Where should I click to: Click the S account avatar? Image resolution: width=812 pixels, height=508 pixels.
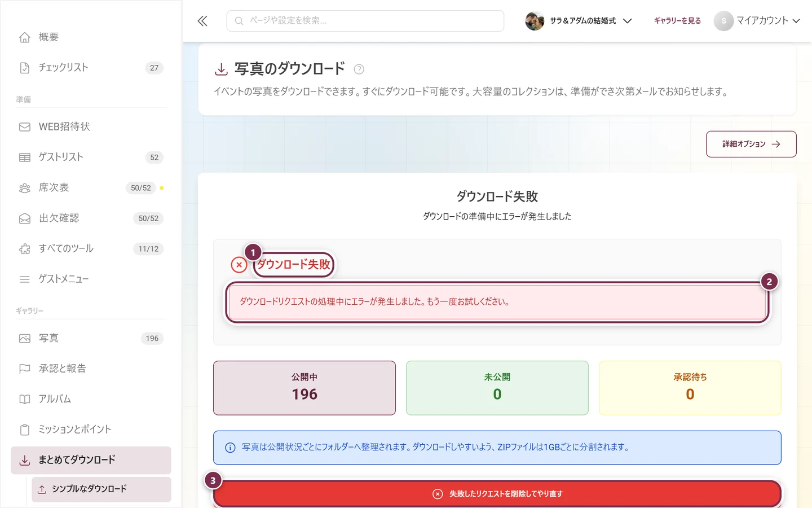[x=723, y=21]
